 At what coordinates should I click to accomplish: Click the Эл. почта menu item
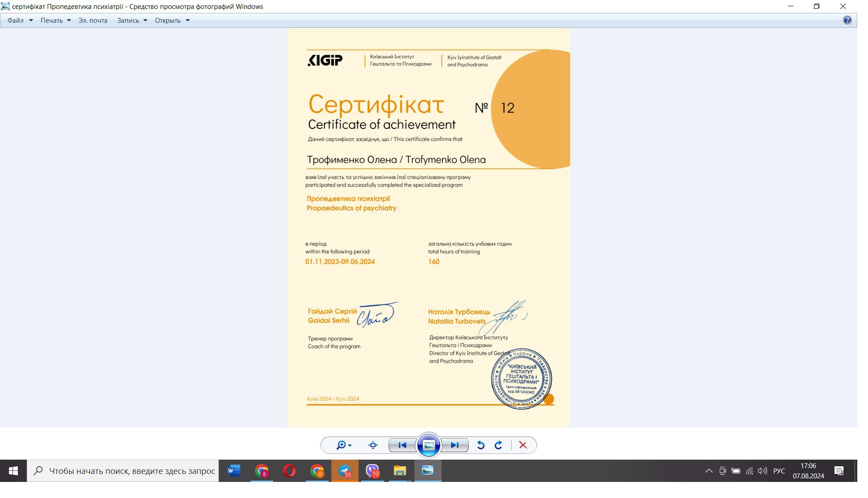pyautogui.click(x=93, y=20)
